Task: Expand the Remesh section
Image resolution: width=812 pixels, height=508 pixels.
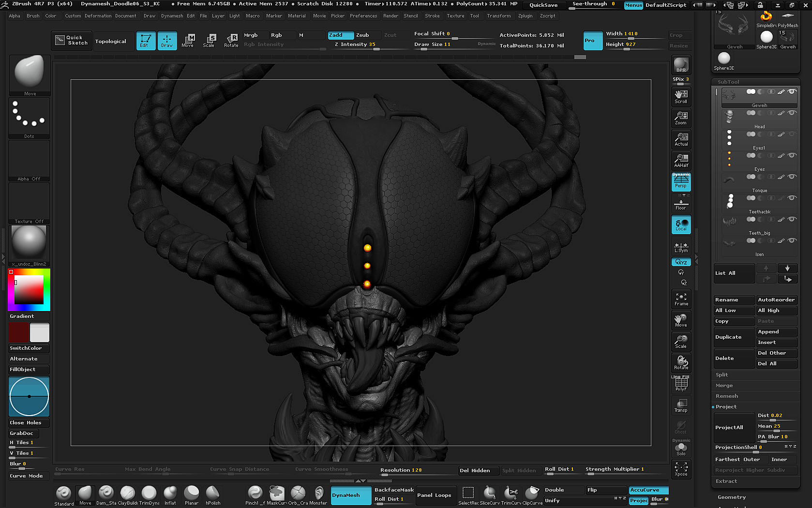Action: point(727,396)
